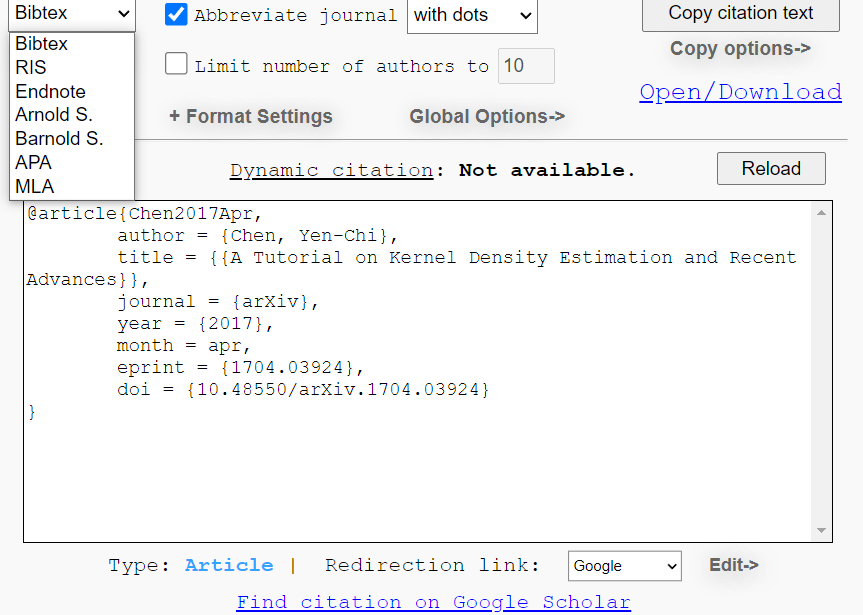
Task: Open the 'with dots' dropdown
Action: (x=472, y=15)
